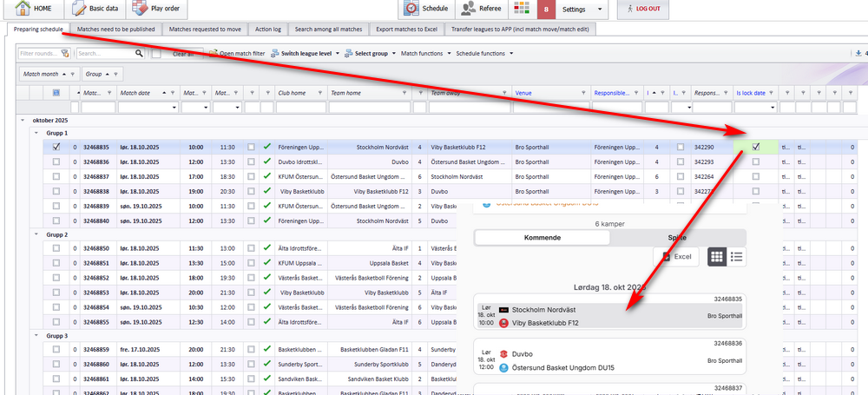The height and width of the screenshot is (395, 868).
Task: Collapse the oktober 2025 group
Action: point(23,120)
